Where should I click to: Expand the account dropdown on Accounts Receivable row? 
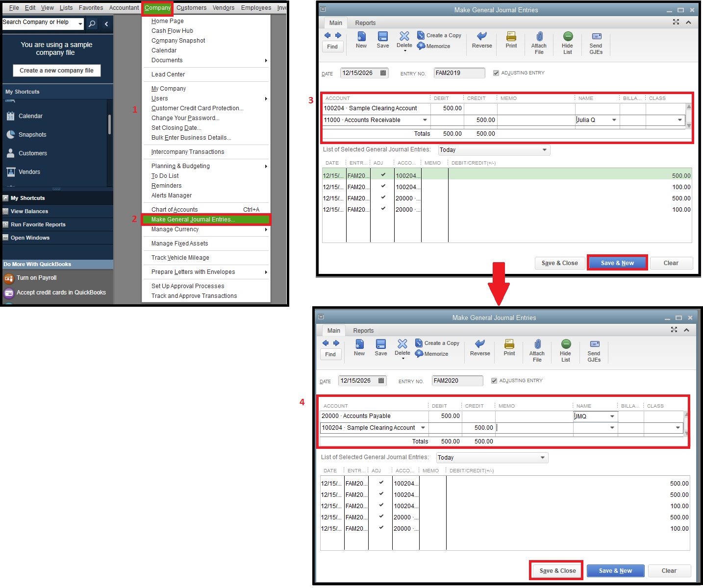pos(425,120)
